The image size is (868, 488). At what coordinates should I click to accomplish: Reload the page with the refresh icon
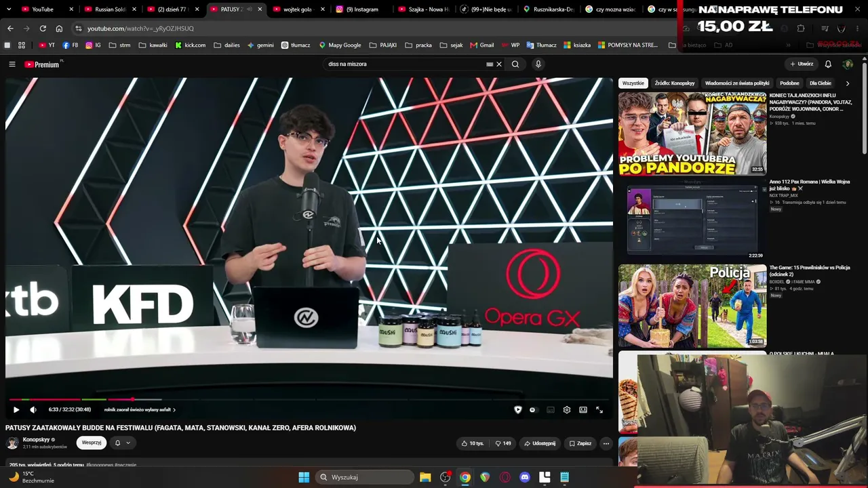pyautogui.click(x=43, y=28)
